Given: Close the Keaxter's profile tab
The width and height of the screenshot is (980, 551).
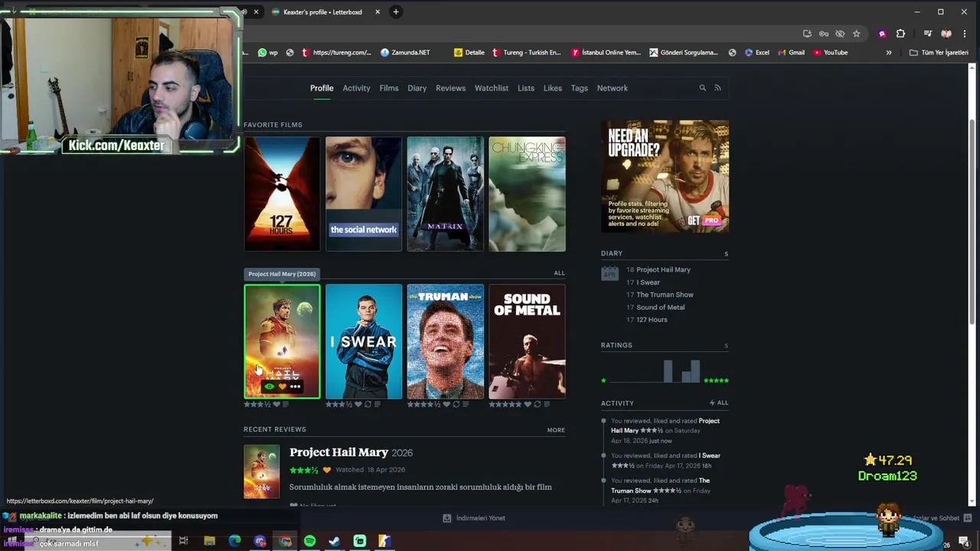Looking at the screenshot, I should 377,12.
